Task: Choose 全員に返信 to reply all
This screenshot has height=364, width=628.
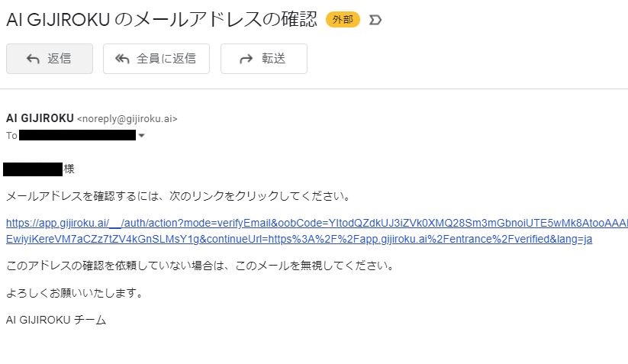Action: click(166, 59)
